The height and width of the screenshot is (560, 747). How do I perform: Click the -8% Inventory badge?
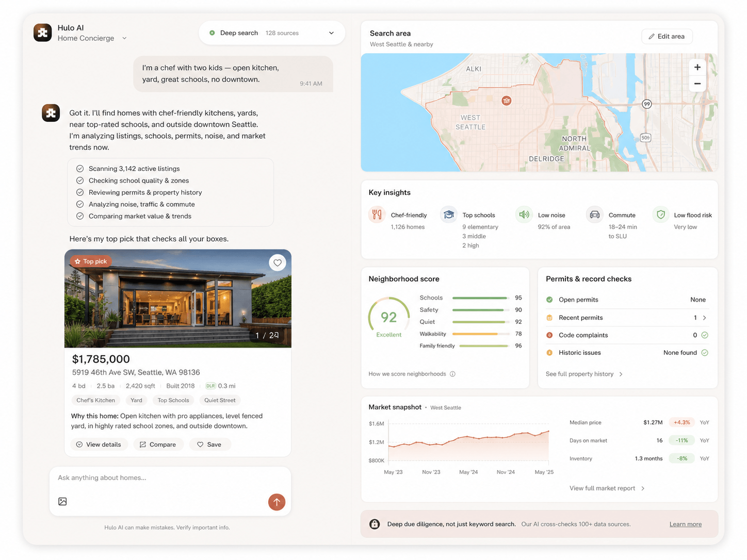681,458
